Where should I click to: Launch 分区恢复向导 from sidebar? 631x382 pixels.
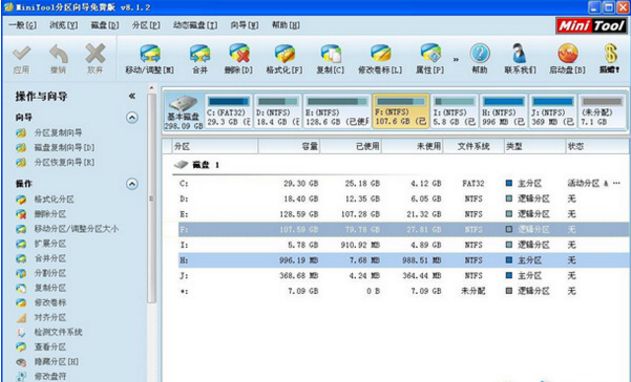tap(64, 162)
